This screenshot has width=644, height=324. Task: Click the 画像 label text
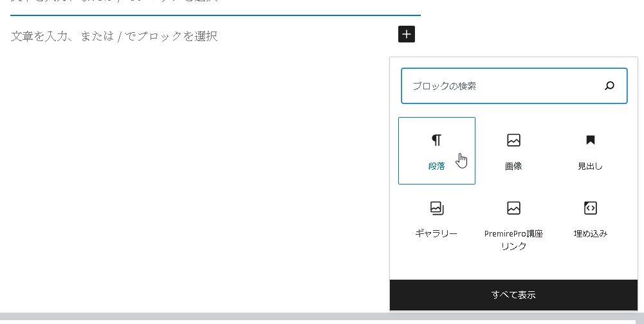click(x=513, y=166)
